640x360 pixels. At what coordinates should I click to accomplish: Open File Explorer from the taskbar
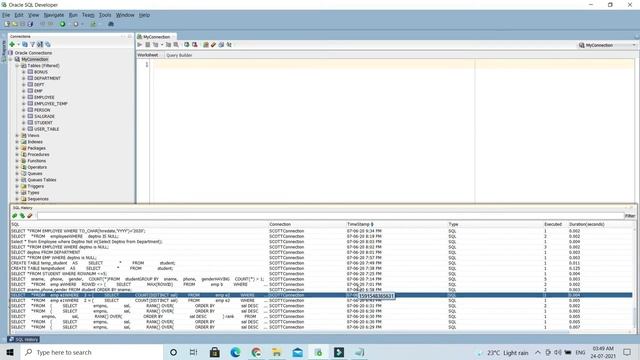coord(277,352)
